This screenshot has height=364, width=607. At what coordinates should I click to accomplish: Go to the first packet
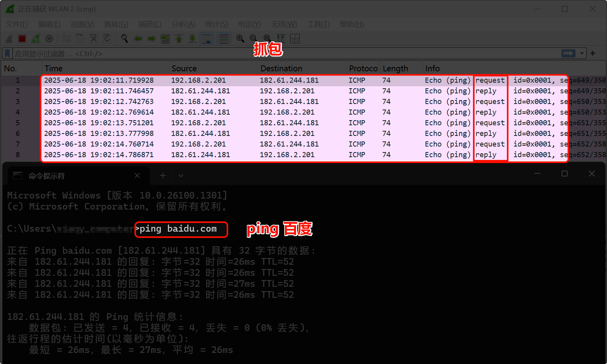coord(179,39)
